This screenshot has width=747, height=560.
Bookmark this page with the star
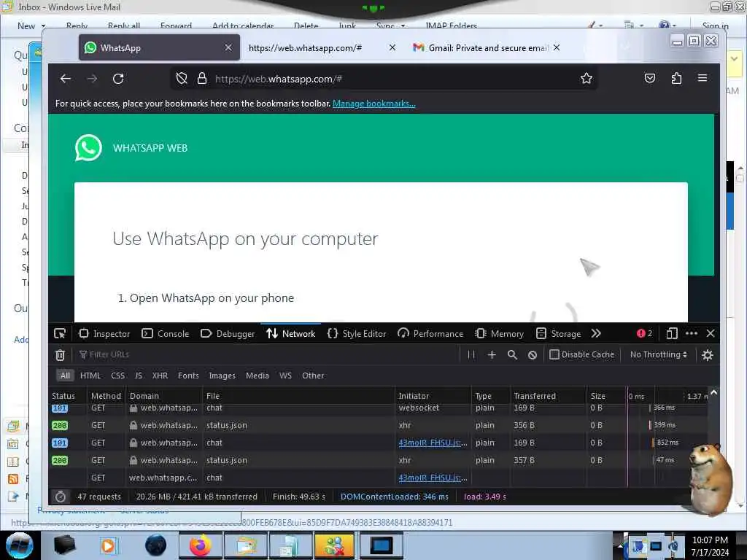[587, 79]
